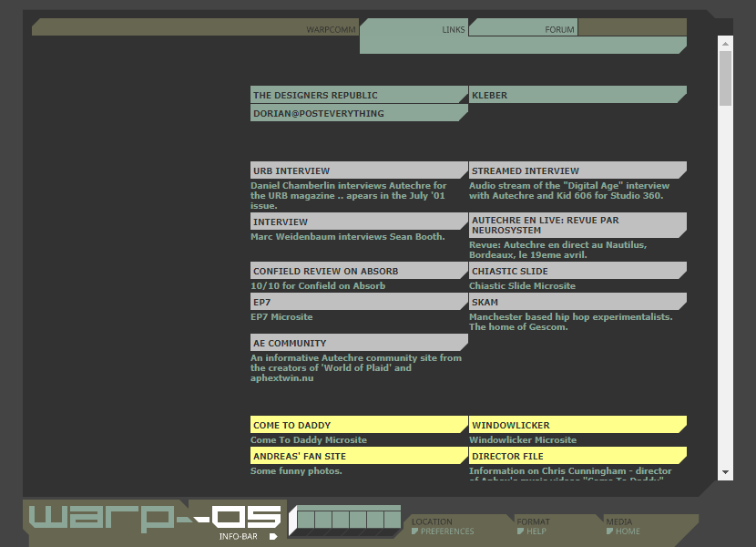
Task: Open the AE COMMUNITY header link
Action: coord(359,343)
